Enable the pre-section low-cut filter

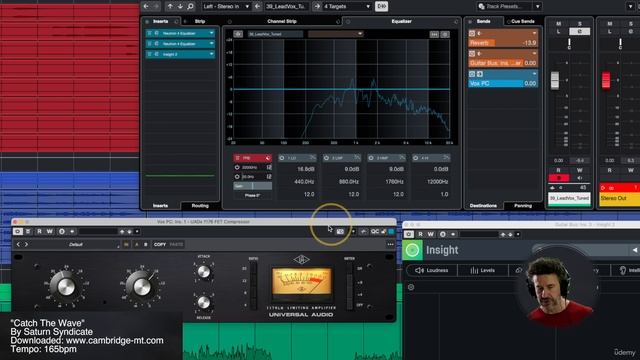(x=237, y=177)
